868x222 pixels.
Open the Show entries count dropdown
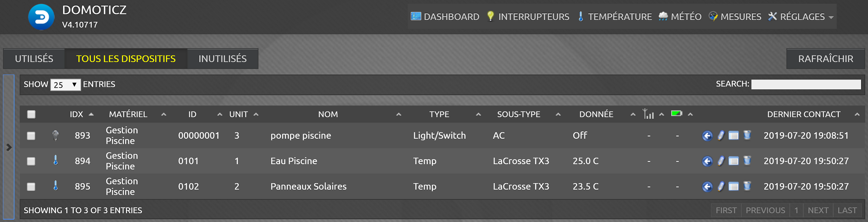(65, 85)
